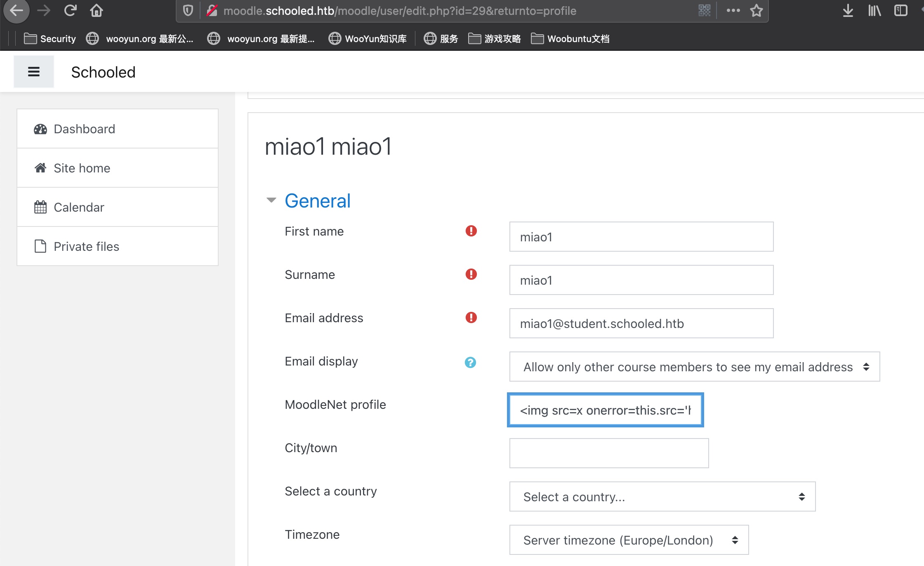This screenshot has width=924, height=566.
Task: Click into the City/town input field
Action: 609,453
